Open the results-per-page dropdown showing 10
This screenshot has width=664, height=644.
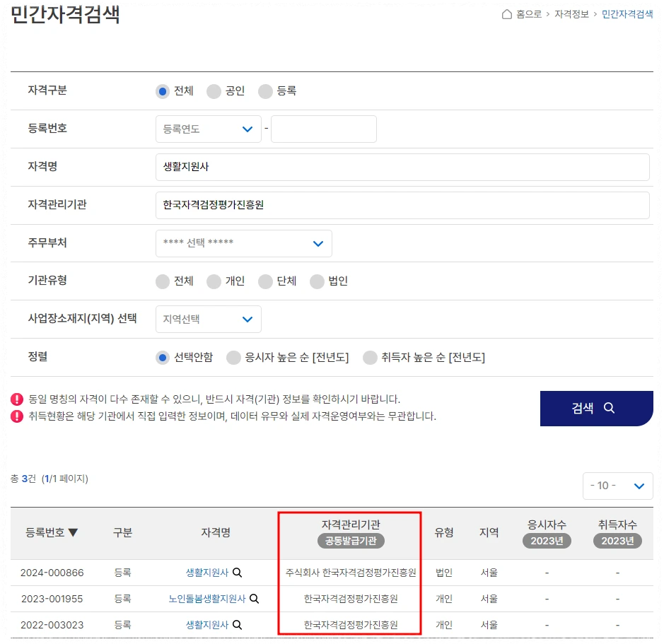coord(617,486)
